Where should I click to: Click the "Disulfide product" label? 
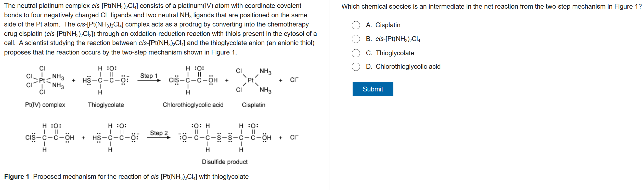tap(225, 162)
